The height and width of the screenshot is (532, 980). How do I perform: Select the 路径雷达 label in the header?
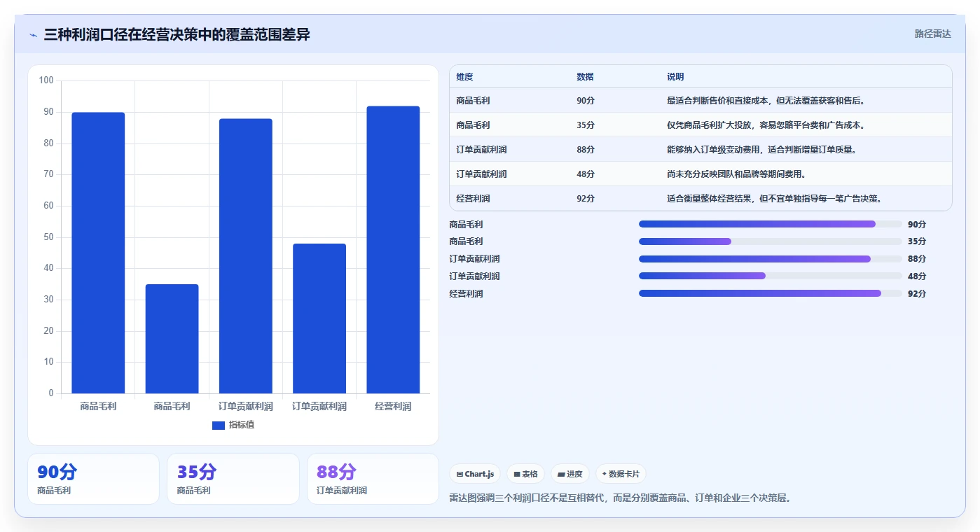coord(932,34)
